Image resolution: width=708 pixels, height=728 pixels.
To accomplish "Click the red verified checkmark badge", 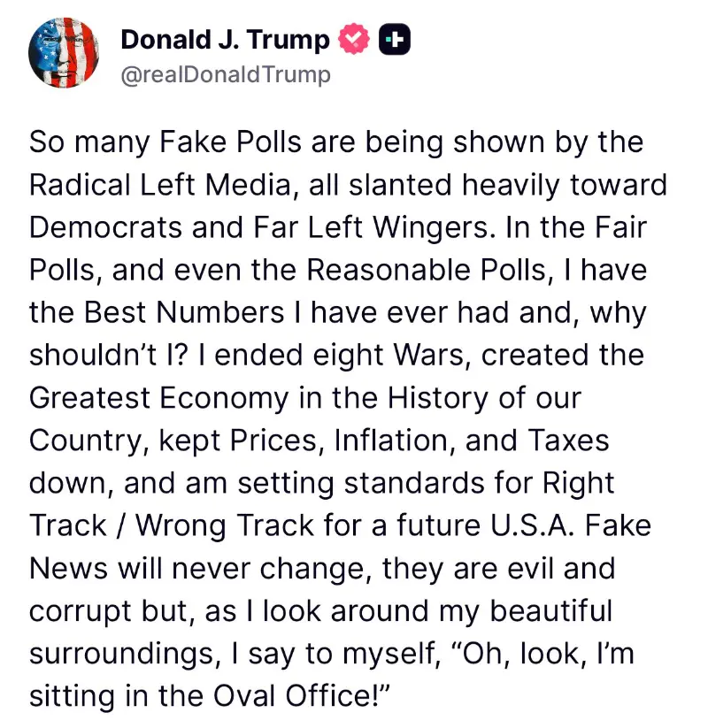I will [356, 40].
